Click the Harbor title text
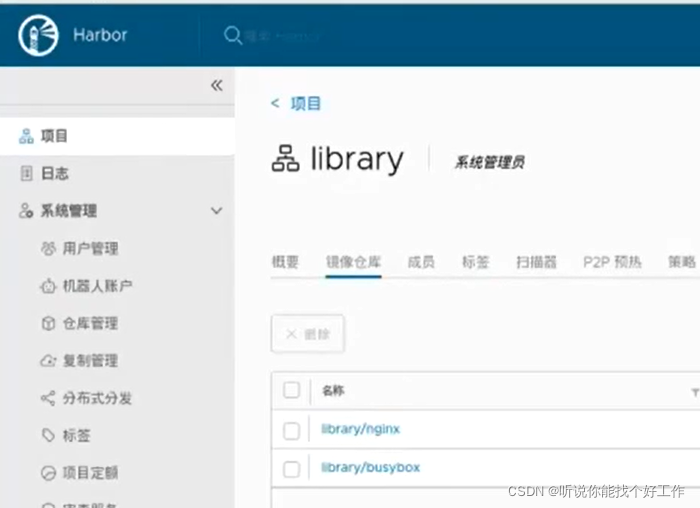The width and height of the screenshot is (700, 508). (x=100, y=35)
